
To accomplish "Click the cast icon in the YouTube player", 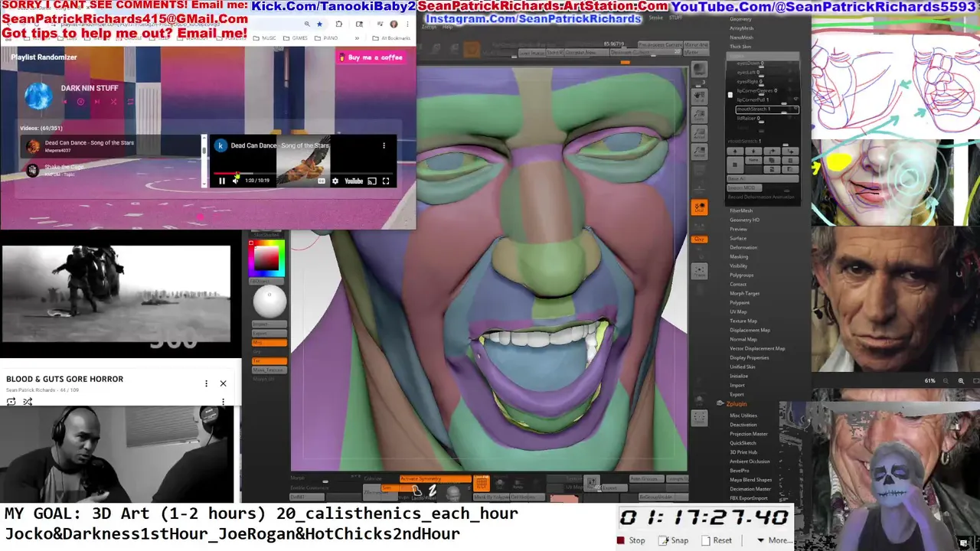I will [x=372, y=181].
